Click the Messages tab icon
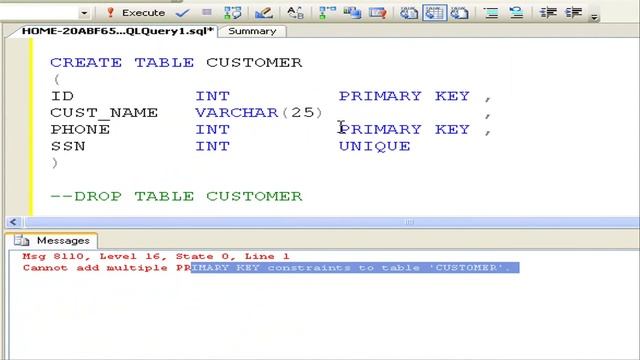The height and width of the screenshot is (360, 640). click(x=21, y=240)
